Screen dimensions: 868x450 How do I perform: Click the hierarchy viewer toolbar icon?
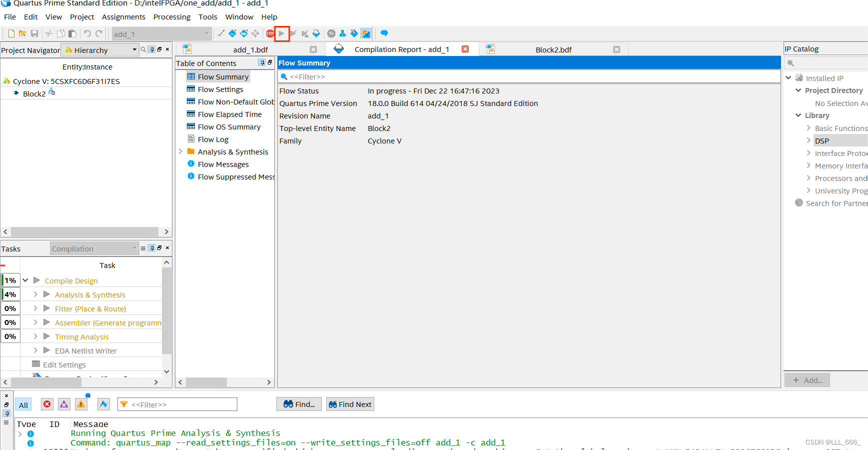[x=343, y=33]
